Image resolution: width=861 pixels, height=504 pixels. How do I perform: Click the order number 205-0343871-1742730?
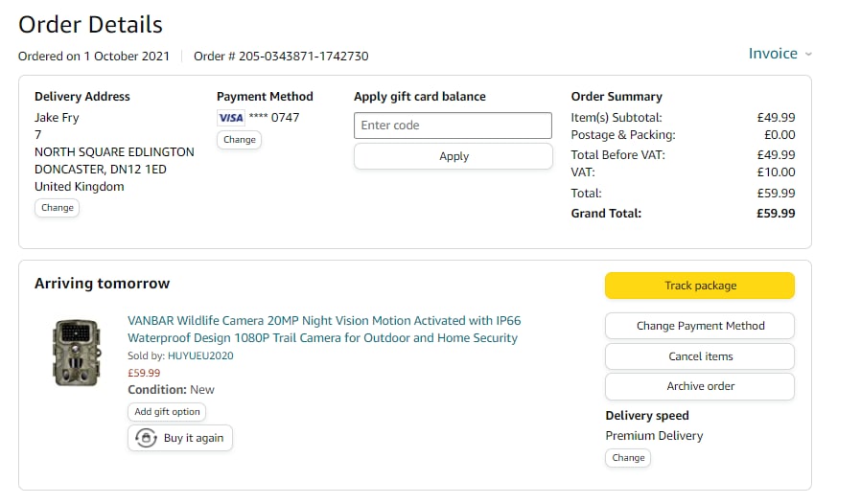click(x=281, y=56)
